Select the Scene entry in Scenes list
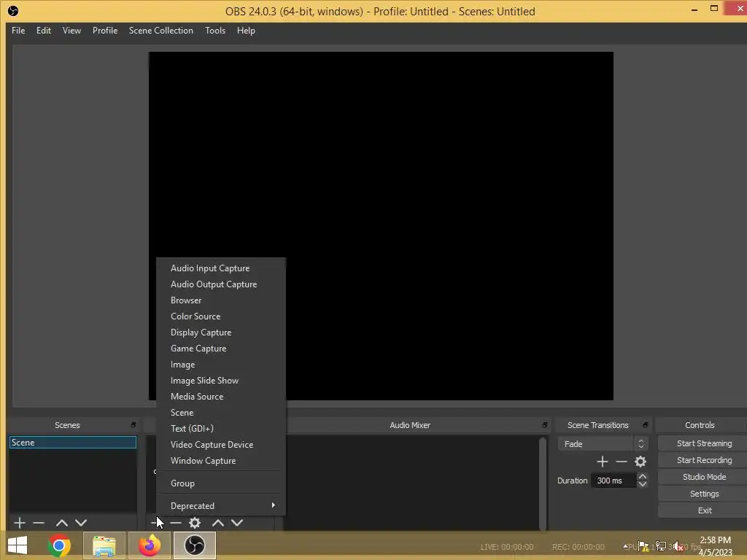The image size is (747, 560). 72,443
